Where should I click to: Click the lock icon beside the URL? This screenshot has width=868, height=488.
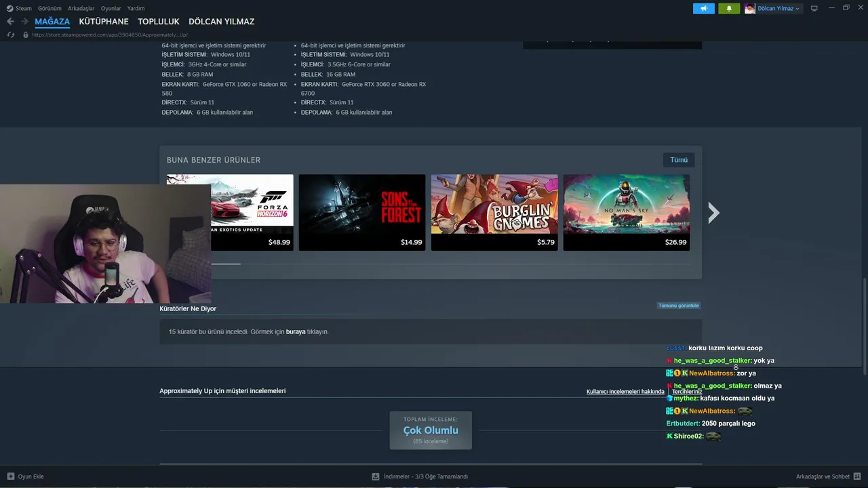(x=26, y=35)
